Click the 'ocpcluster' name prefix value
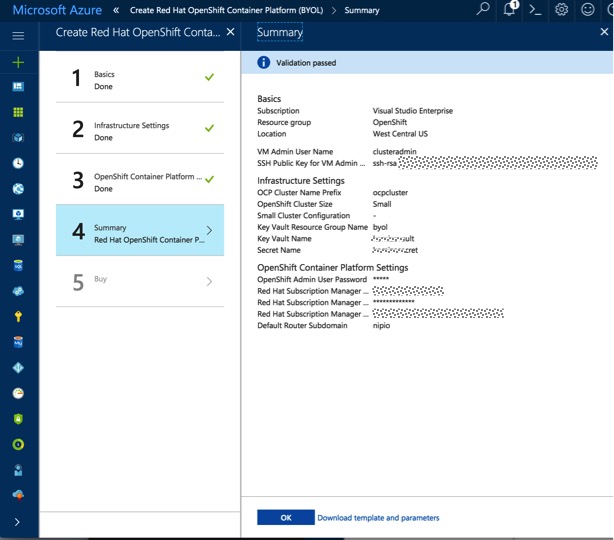This screenshot has width=614, height=540. [390, 193]
